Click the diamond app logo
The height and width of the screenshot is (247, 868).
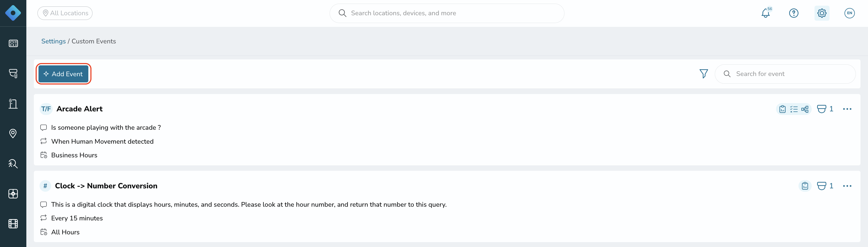pyautogui.click(x=13, y=13)
